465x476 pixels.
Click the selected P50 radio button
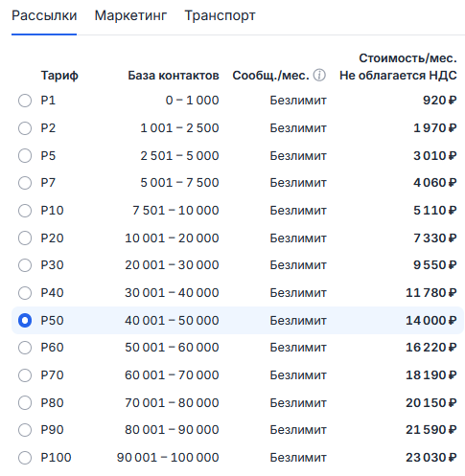[25, 321]
